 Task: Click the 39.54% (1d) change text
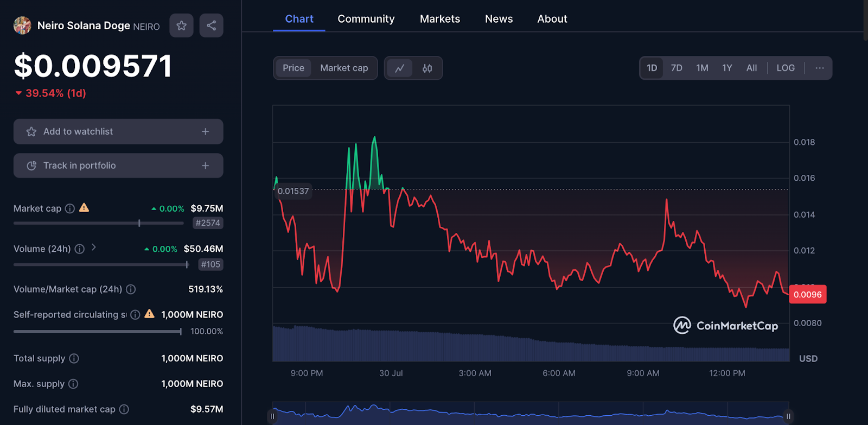pyautogui.click(x=56, y=93)
